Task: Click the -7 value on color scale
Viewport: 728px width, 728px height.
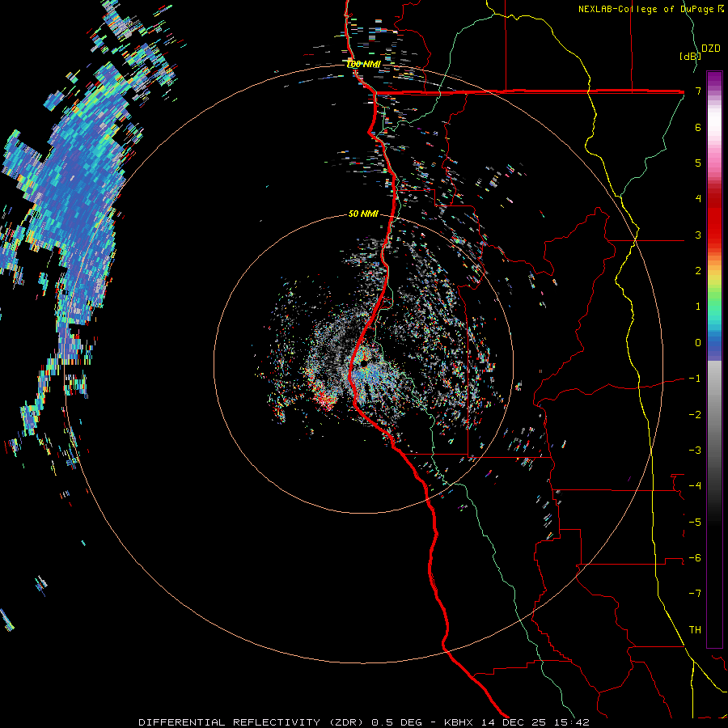Action: click(695, 594)
